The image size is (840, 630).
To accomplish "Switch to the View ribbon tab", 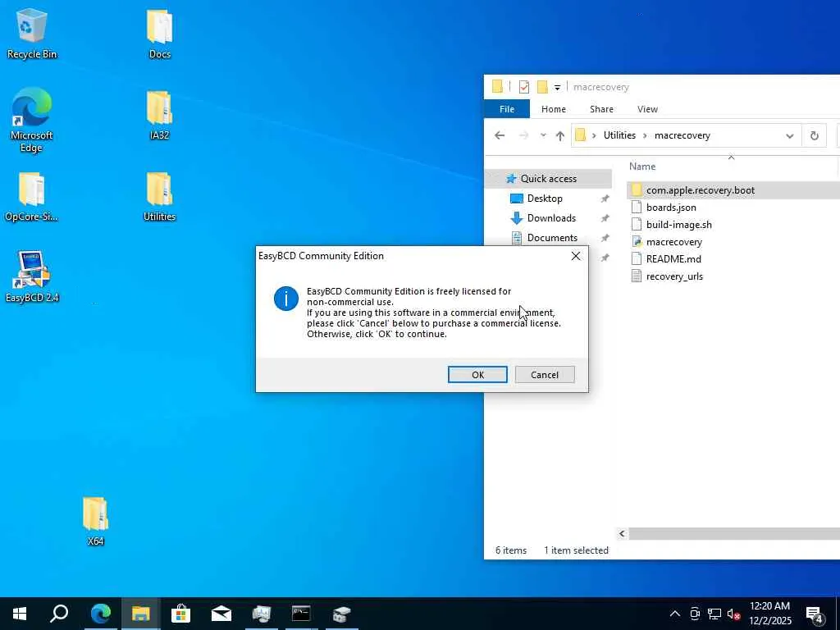I will (647, 109).
